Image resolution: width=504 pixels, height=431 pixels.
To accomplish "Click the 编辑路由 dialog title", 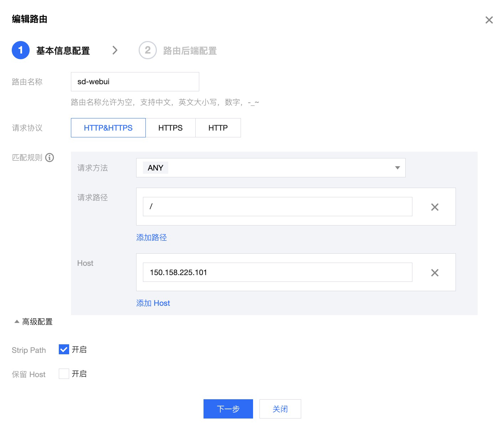I will tap(30, 19).
